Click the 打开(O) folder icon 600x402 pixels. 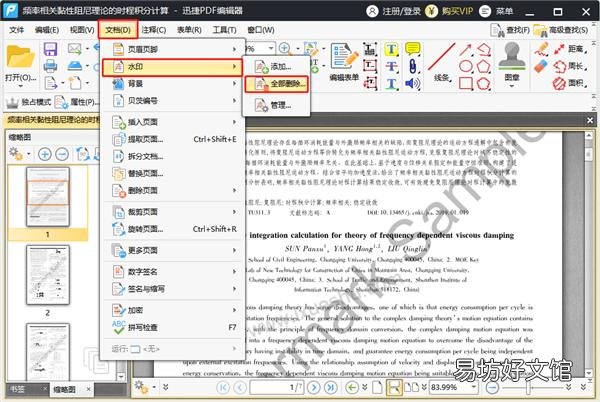[x=20, y=57]
